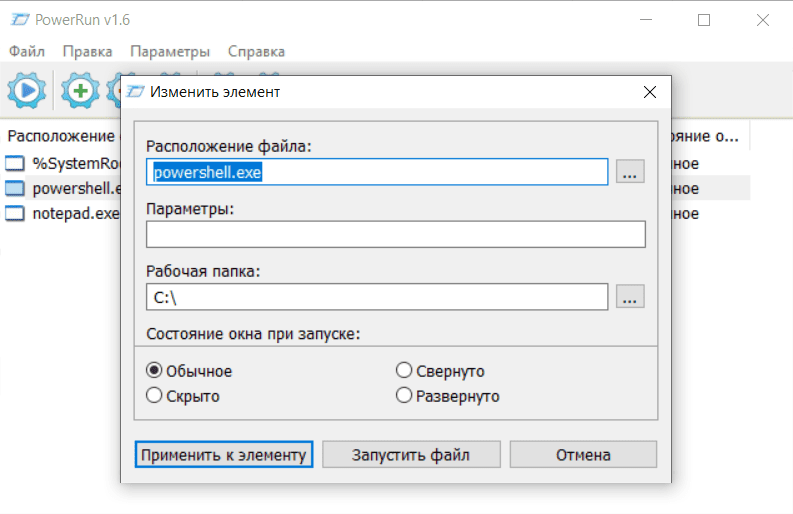Select the Скрыто window state option
Screen dimensions: 793x514
click(154, 396)
